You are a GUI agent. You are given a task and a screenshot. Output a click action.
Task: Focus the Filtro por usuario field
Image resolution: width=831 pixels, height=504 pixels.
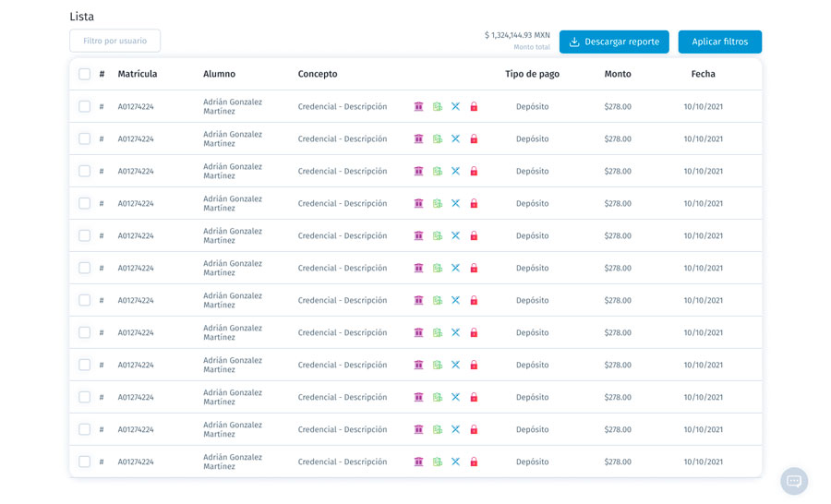pyautogui.click(x=115, y=41)
